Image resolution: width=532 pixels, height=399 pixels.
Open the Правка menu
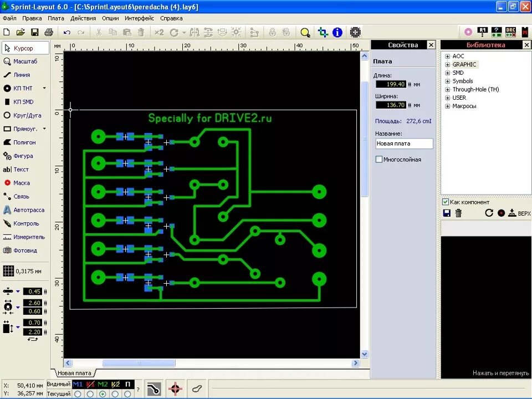32,18
